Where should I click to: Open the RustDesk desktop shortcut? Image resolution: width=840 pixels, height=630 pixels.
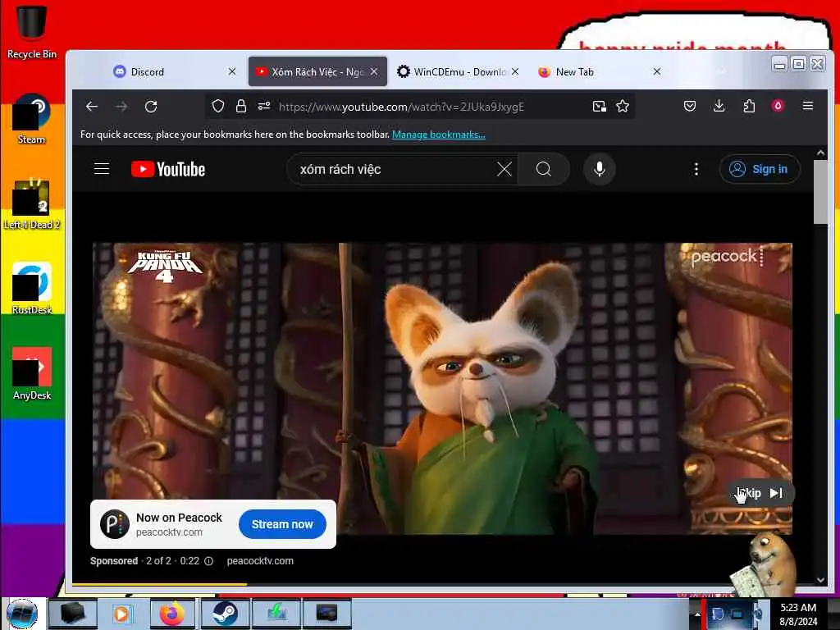click(31, 289)
